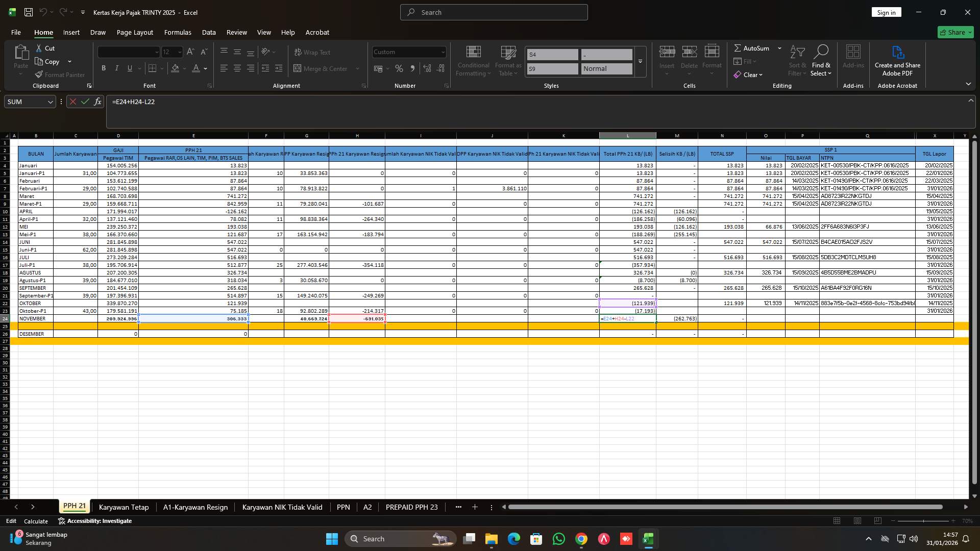Adjust the zoom slider at bottom right
Viewport: 980px width, 551px height.
click(924, 521)
